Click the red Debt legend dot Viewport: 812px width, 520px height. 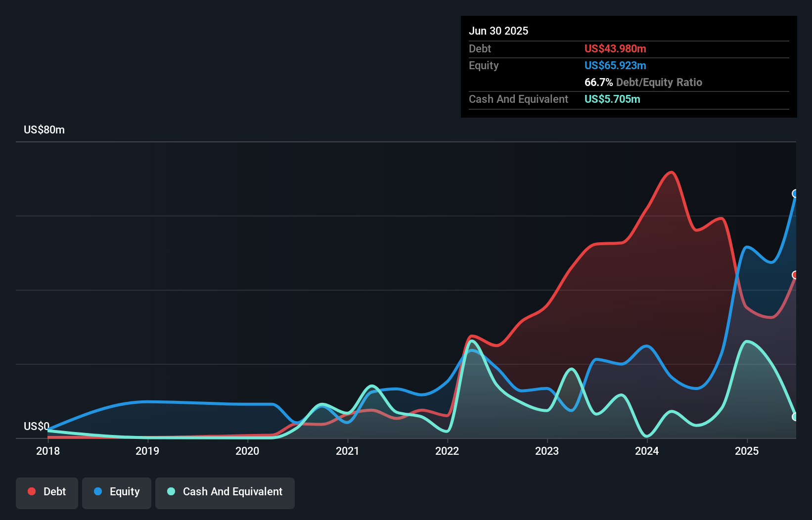point(31,491)
